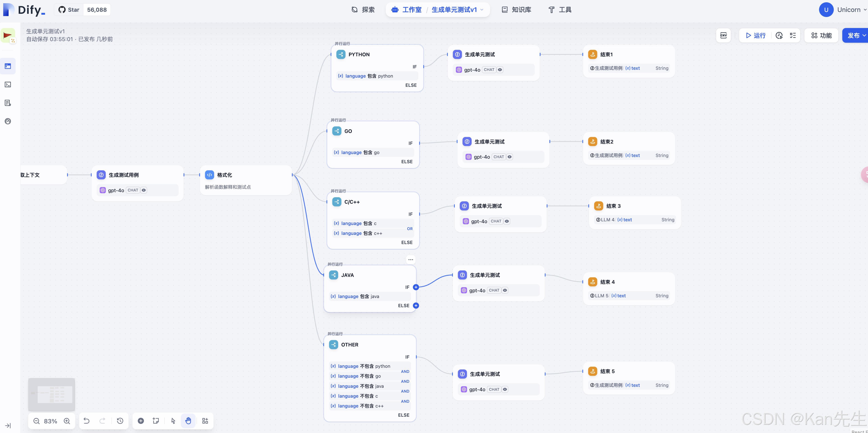Undo the last workflow change

(x=87, y=421)
